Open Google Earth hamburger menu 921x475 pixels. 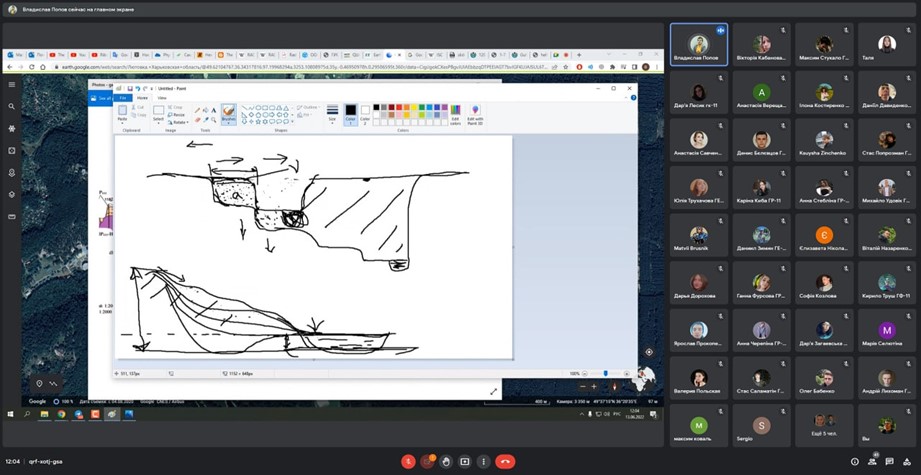click(x=11, y=84)
